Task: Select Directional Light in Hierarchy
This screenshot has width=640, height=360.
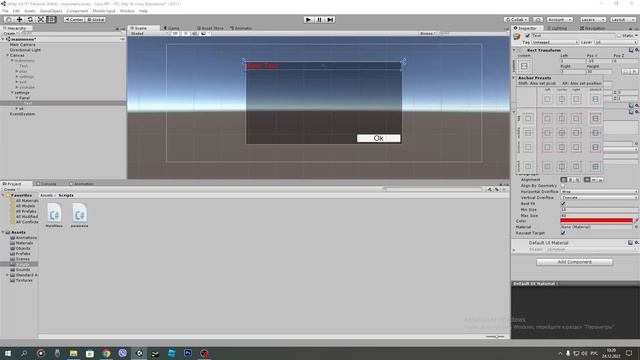Action: [x=25, y=50]
